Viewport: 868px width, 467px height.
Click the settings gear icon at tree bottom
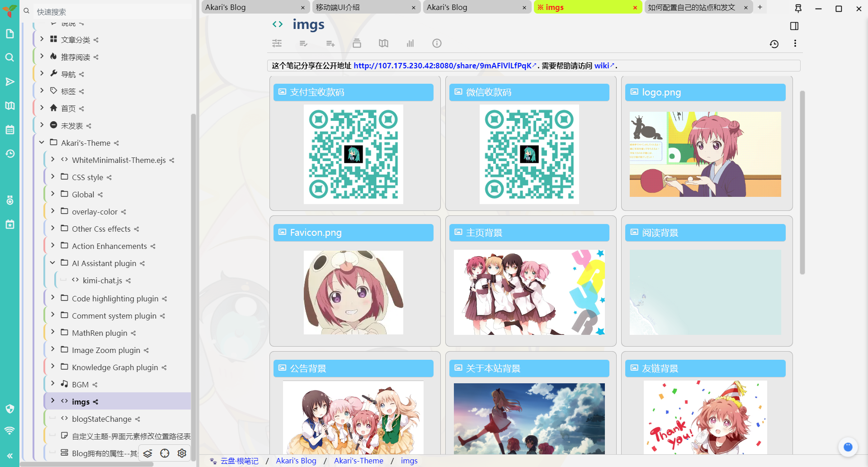(x=182, y=453)
